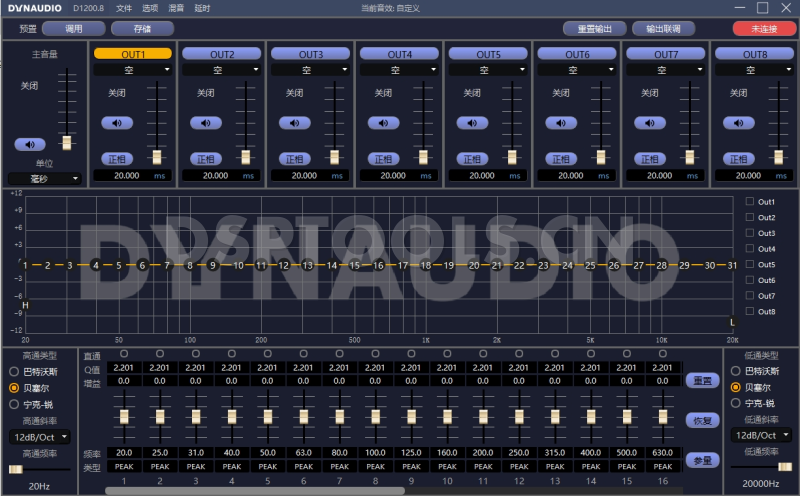800x496 pixels.
Task: Open the OUT7 source dropdown
Action: click(665, 70)
